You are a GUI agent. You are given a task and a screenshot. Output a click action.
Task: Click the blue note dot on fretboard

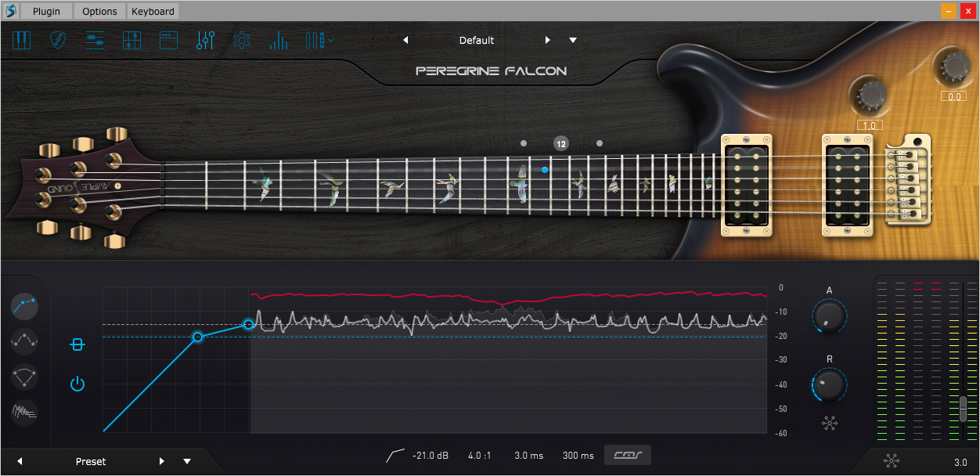point(545,169)
